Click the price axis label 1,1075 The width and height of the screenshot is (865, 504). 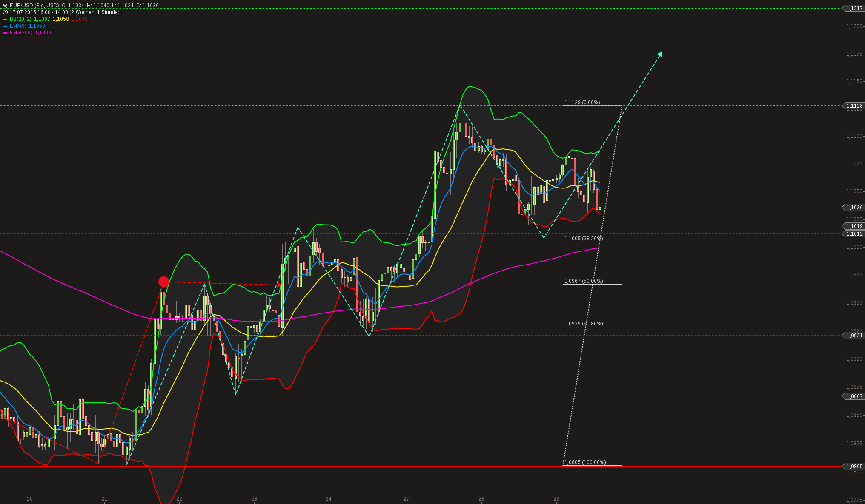[x=854, y=164]
